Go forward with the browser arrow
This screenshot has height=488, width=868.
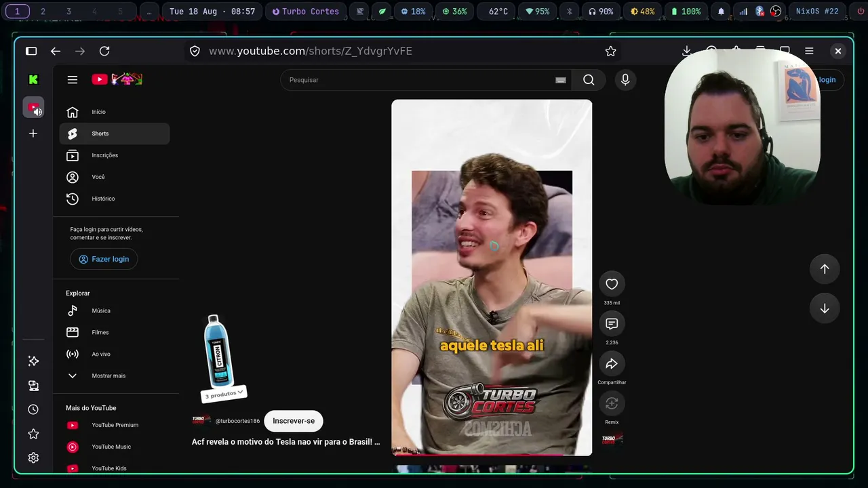click(x=80, y=51)
